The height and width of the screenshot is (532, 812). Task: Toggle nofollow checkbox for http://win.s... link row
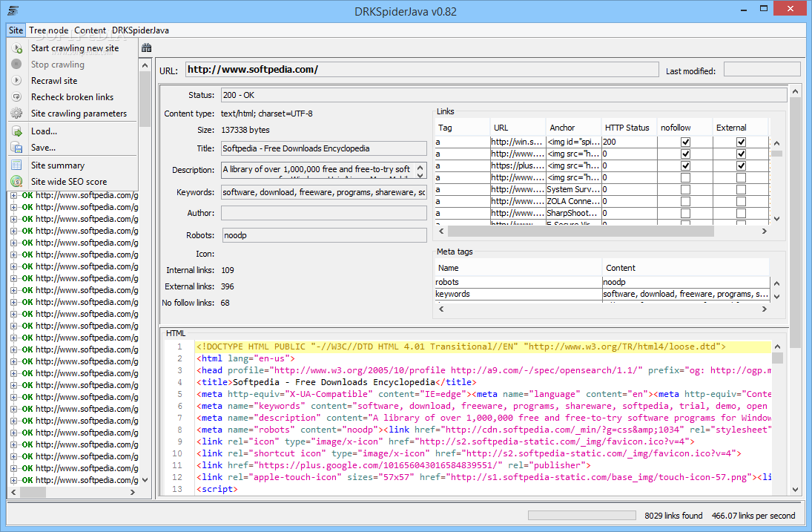(685, 142)
